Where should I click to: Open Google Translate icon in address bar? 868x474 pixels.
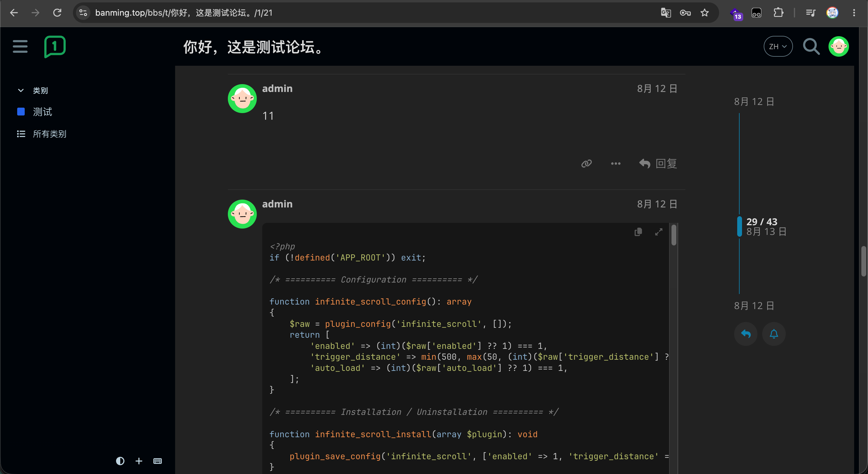pos(665,13)
